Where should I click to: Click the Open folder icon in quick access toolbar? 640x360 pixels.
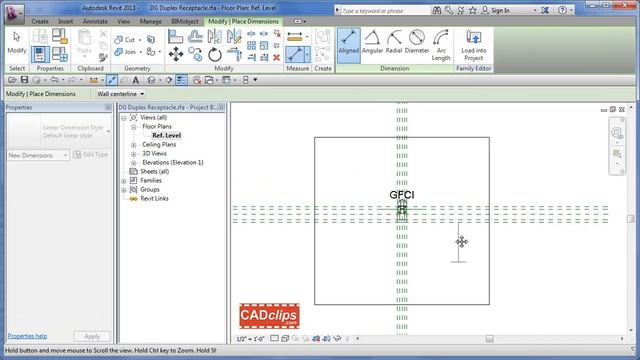[x=12, y=80]
